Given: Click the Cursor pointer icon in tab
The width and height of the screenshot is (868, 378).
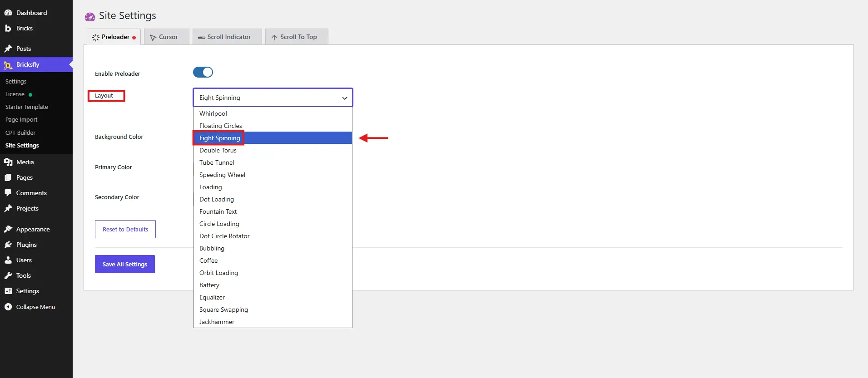Looking at the screenshot, I should pos(153,37).
